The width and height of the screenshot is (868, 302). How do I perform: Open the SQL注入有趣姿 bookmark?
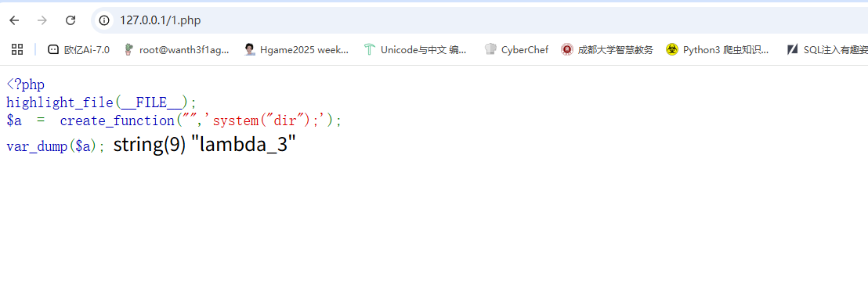click(827, 50)
